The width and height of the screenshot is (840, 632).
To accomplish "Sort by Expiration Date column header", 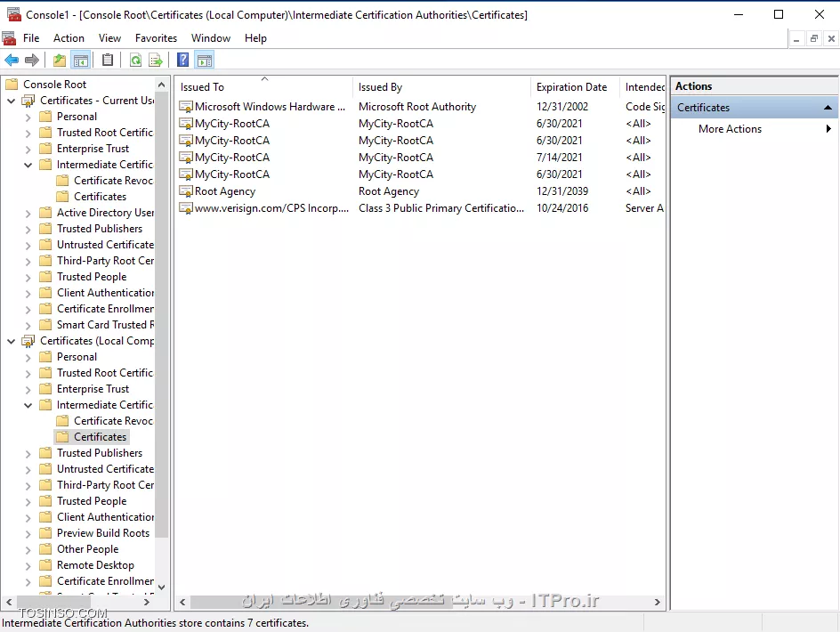I will point(576,87).
